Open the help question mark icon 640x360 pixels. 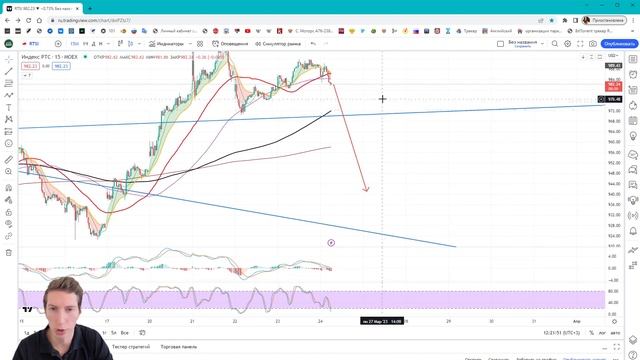click(633, 355)
